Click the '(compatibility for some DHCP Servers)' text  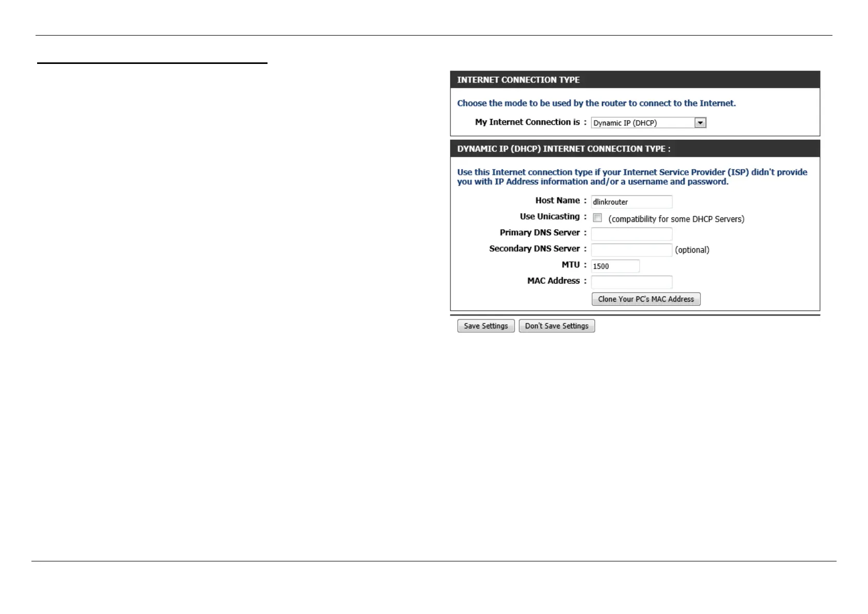(676, 219)
